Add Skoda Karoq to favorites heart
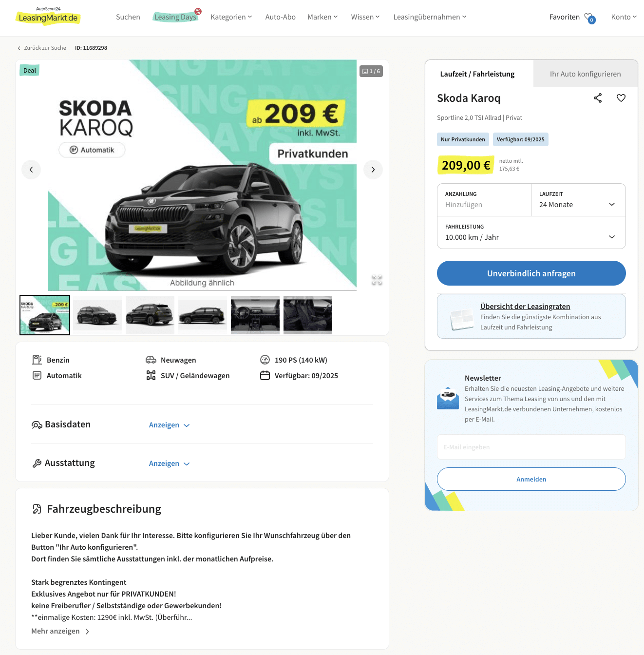644x655 pixels. (621, 98)
